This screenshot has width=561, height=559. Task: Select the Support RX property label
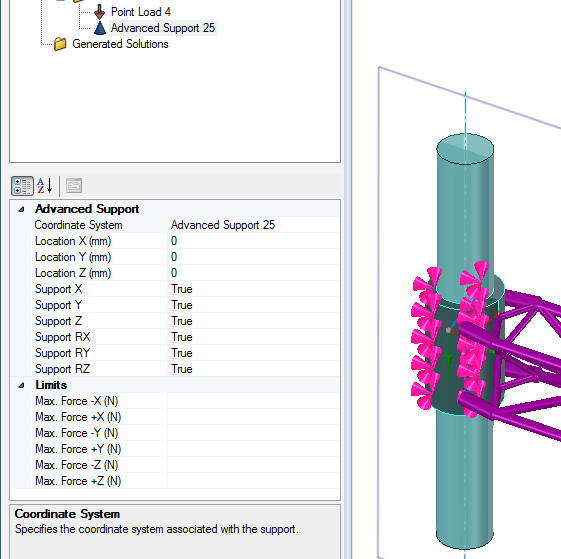(x=63, y=337)
